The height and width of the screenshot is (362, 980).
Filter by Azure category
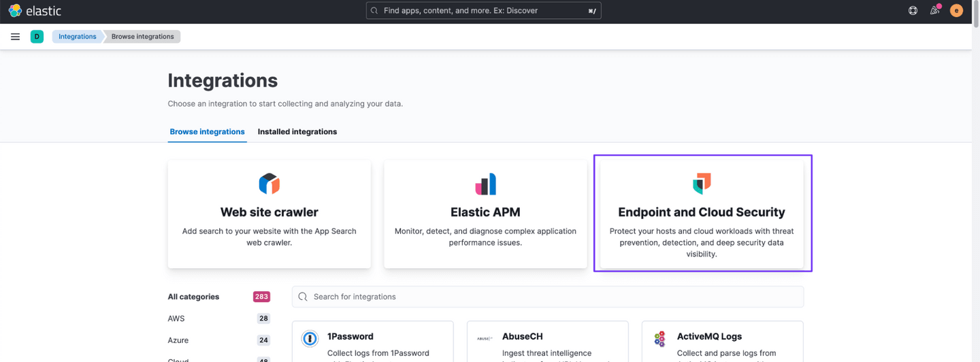pos(178,340)
